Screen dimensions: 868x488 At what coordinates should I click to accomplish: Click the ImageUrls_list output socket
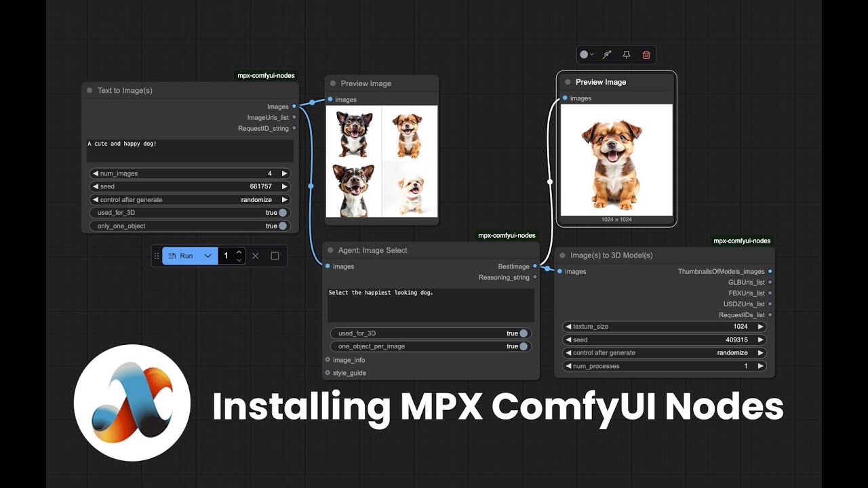click(x=294, y=117)
